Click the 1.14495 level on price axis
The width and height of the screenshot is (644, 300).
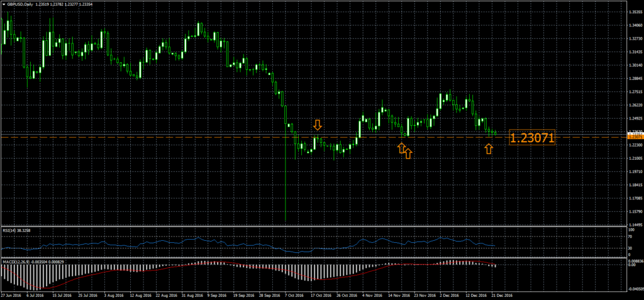(x=635, y=224)
